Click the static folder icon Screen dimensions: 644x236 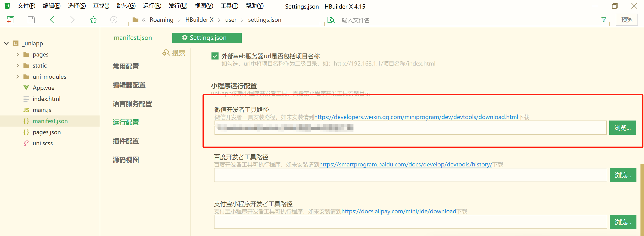[x=26, y=66]
